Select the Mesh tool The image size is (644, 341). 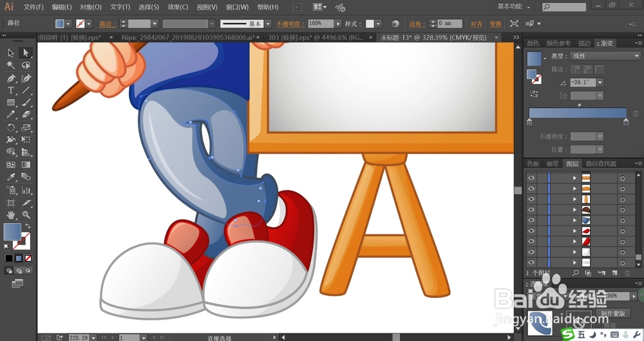(11, 165)
